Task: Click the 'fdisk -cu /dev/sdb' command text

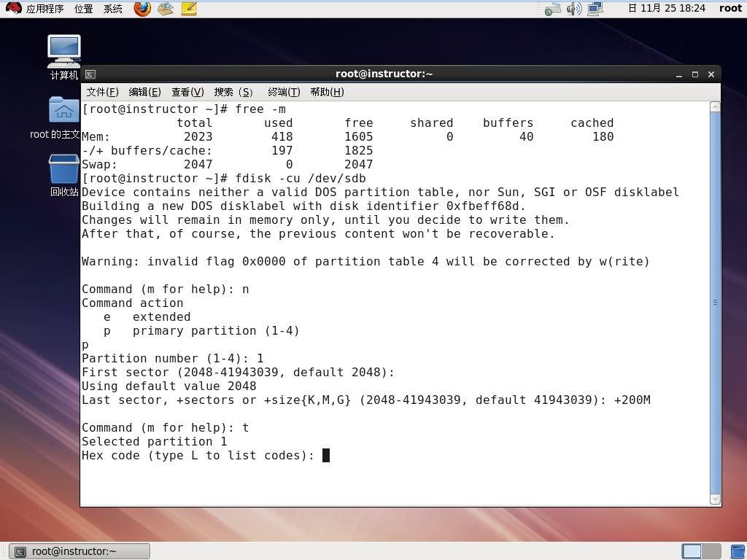Action: coord(301,179)
